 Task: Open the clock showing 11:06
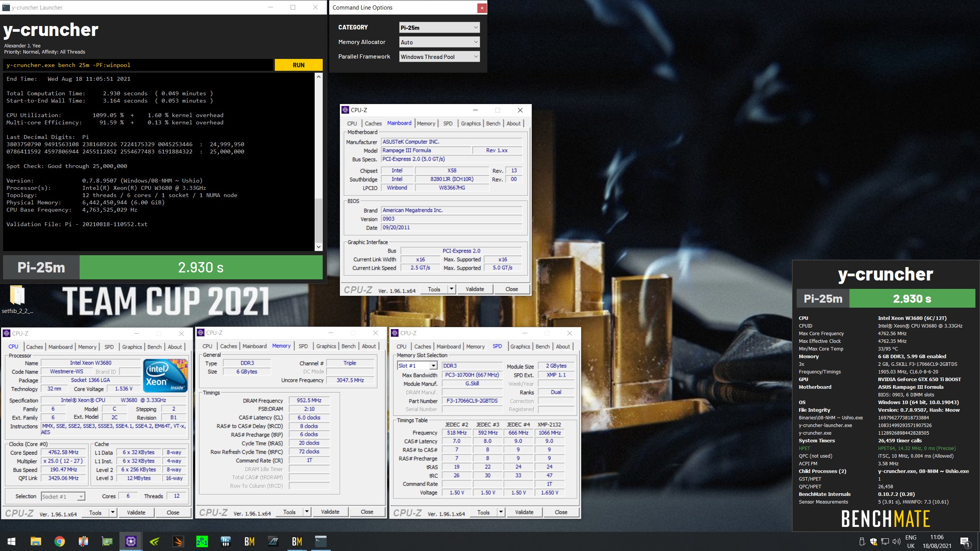click(x=937, y=541)
